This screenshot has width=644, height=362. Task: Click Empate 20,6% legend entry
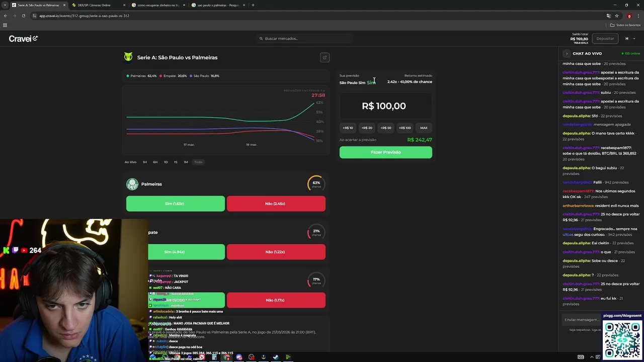click(x=174, y=76)
